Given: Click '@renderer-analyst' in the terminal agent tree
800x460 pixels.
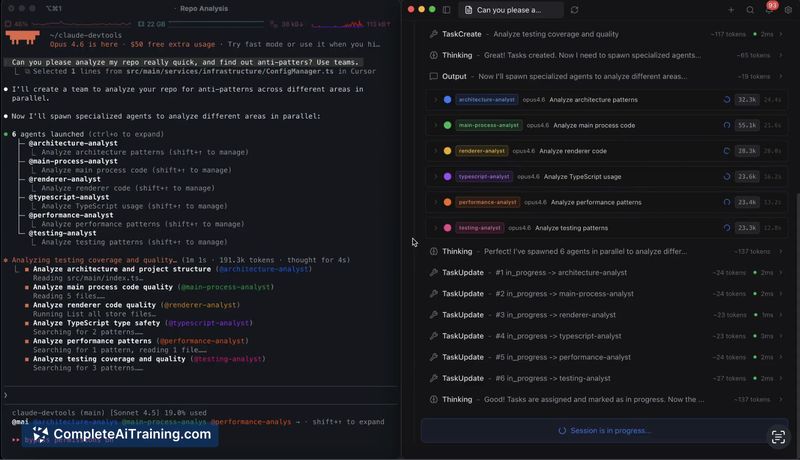Looking at the screenshot, I should pos(64,180).
